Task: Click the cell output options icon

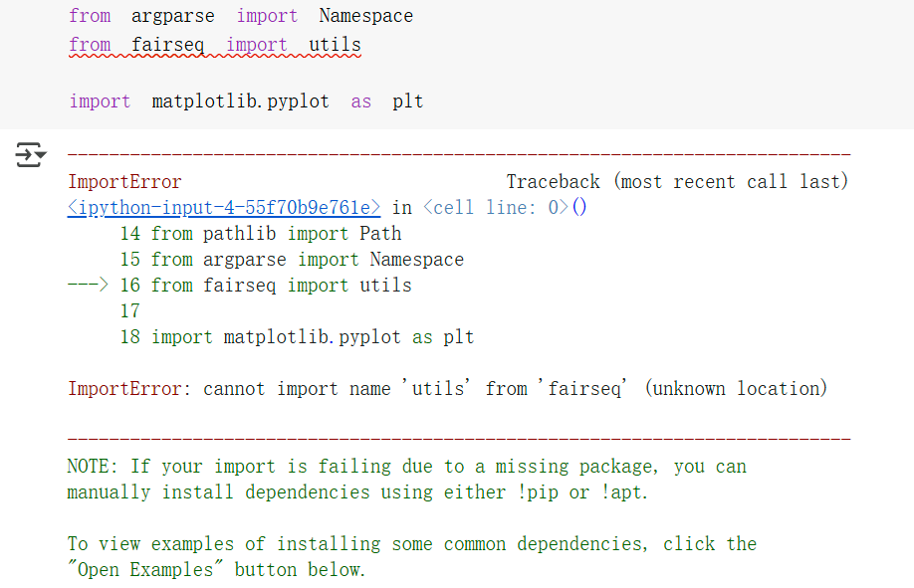Action: pos(30,154)
